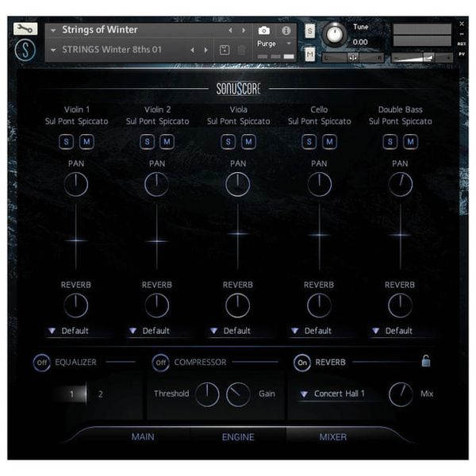Image resolution: width=476 pixels, height=476 pixels.
Task: Click the delete preset trash icon
Action: 241,50
